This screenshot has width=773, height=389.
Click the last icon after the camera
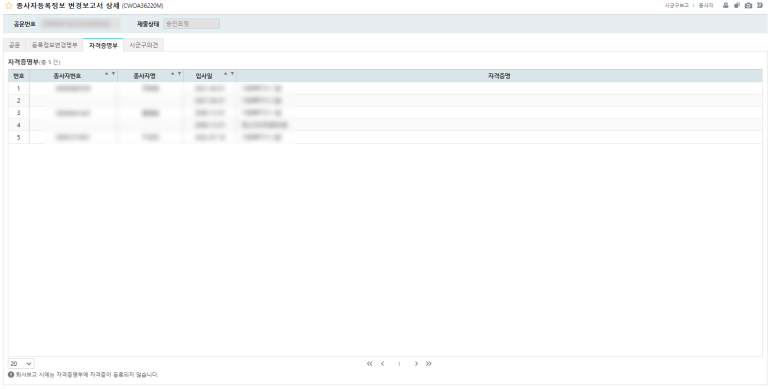click(x=760, y=5)
